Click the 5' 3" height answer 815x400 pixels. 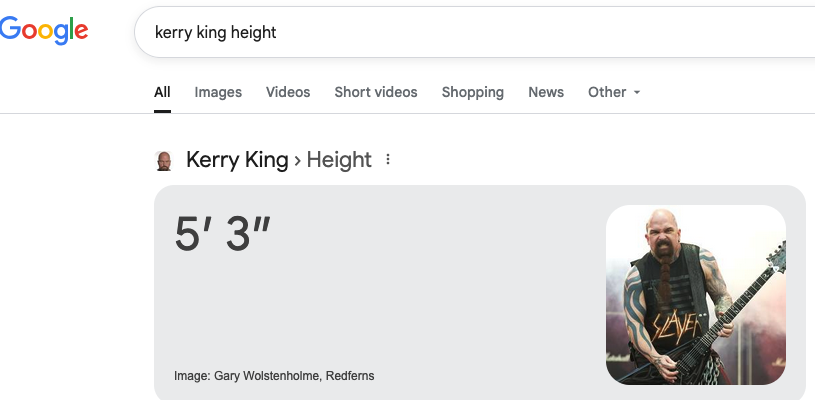click(x=222, y=233)
